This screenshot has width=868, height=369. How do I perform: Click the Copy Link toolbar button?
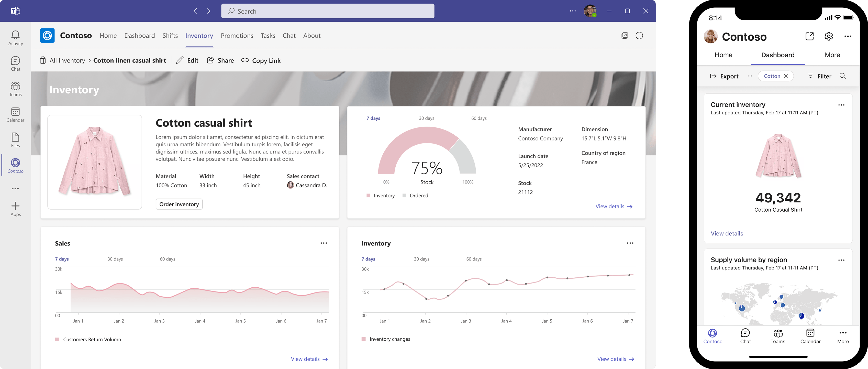click(261, 61)
